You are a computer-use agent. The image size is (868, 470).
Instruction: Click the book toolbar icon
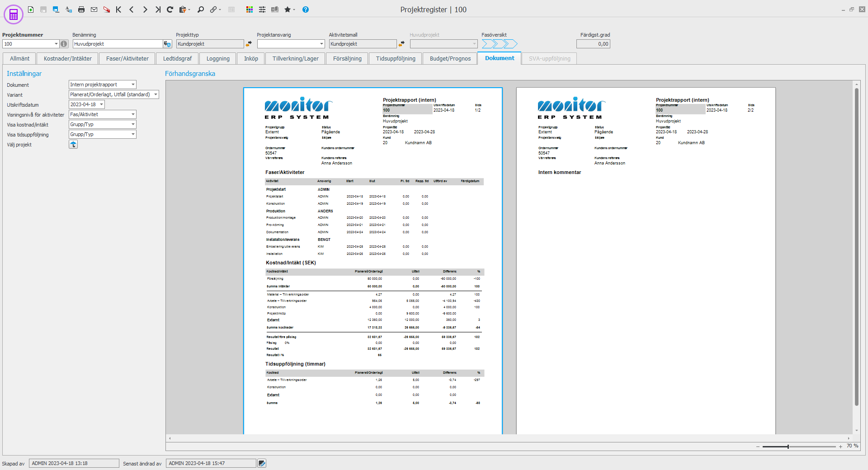click(275, 9)
